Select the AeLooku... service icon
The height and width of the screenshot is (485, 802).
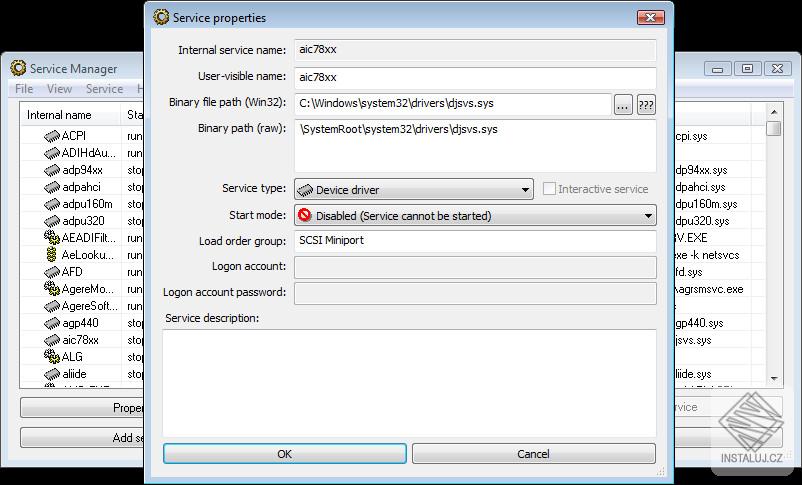(51, 254)
